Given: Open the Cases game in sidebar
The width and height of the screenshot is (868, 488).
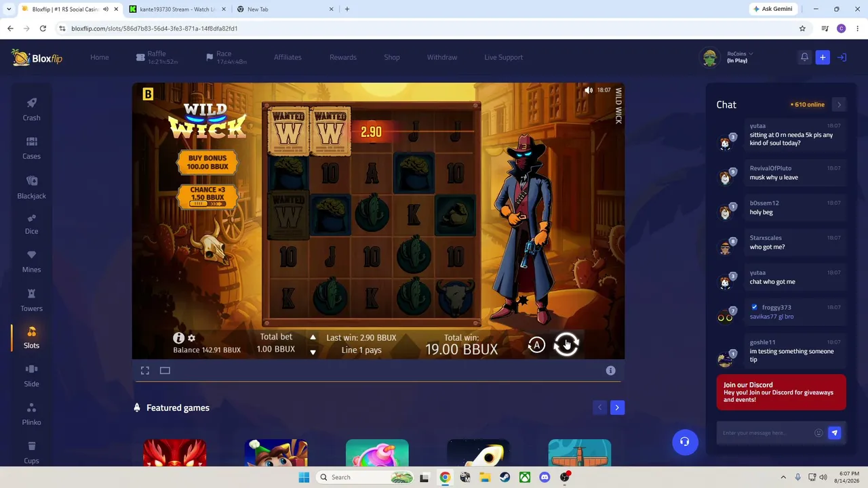Looking at the screenshot, I should pyautogui.click(x=31, y=148).
